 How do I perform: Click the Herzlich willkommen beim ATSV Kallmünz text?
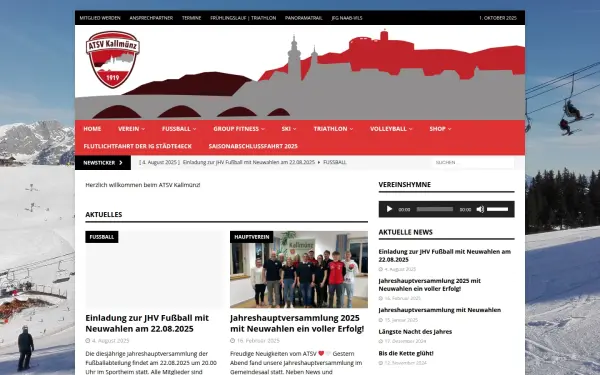pos(143,185)
